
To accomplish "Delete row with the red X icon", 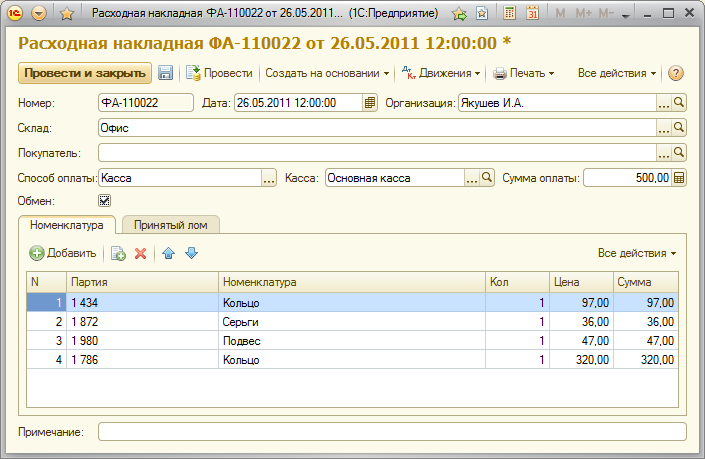I will click(140, 254).
